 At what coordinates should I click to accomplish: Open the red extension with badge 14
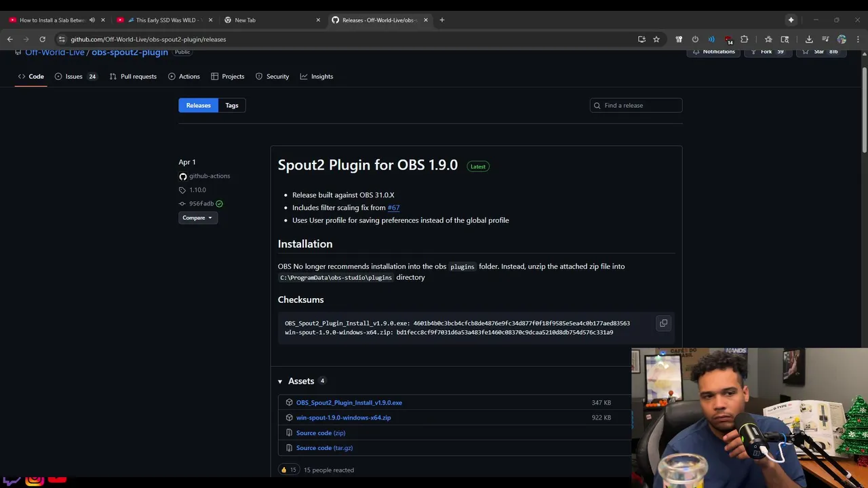coord(728,39)
